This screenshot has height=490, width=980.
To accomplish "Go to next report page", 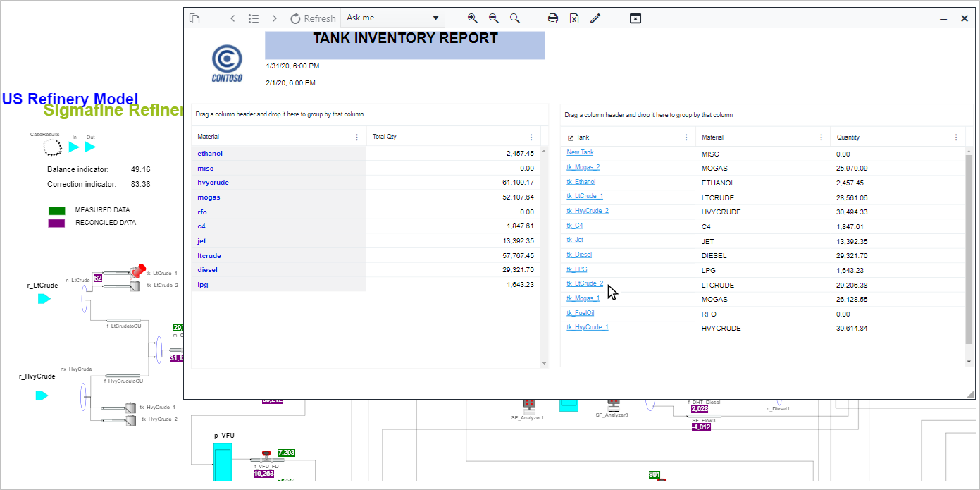I will point(275,18).
